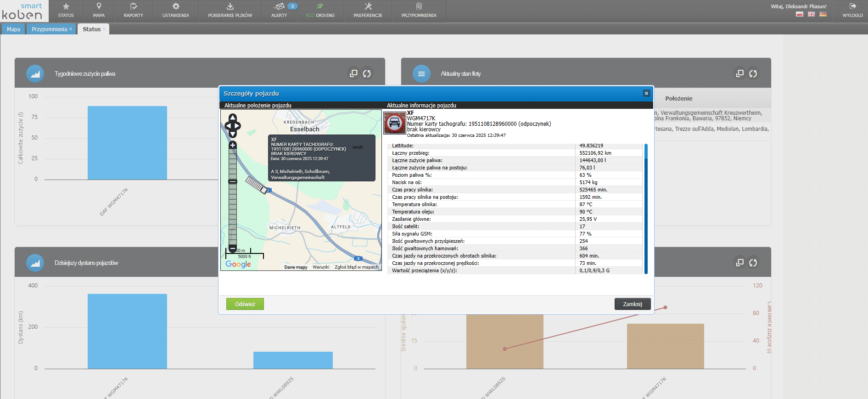The width and height of the screenshot is (868, 399).
Task: Open Preferencje tools section
Action: click(368, 11)
